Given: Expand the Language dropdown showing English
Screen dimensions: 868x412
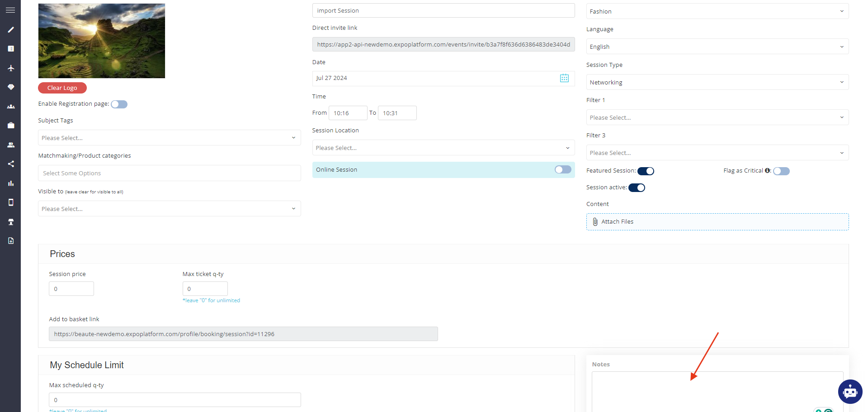Looking at the screenshot, I should pos(717,47).
